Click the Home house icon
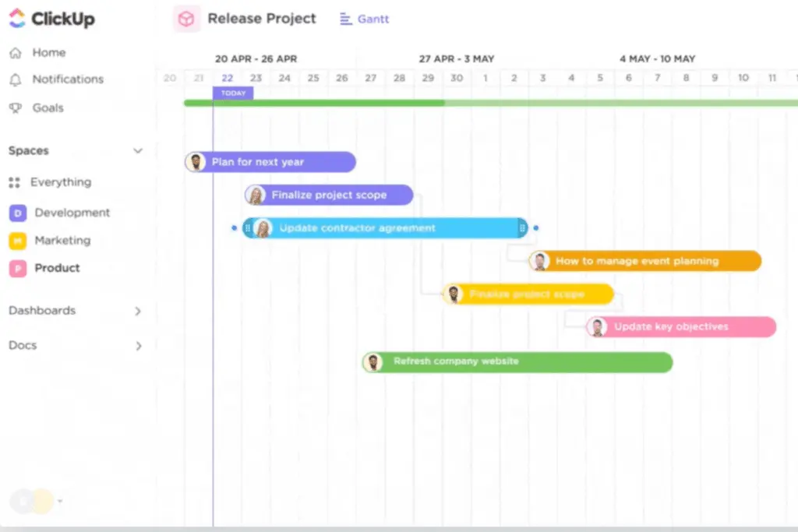 coord(16,52)
